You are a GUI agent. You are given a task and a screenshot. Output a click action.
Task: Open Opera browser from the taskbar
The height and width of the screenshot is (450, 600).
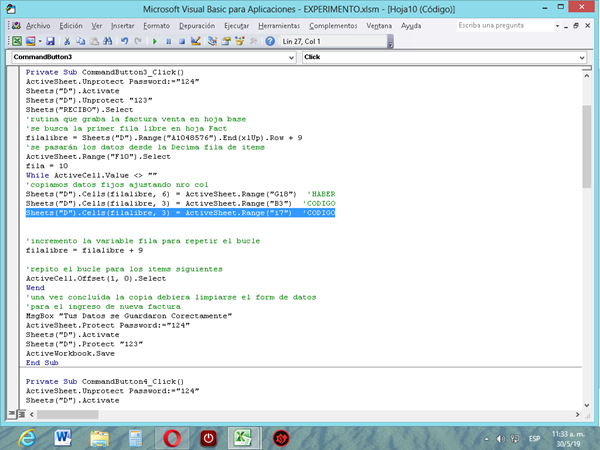coord(173,437)
